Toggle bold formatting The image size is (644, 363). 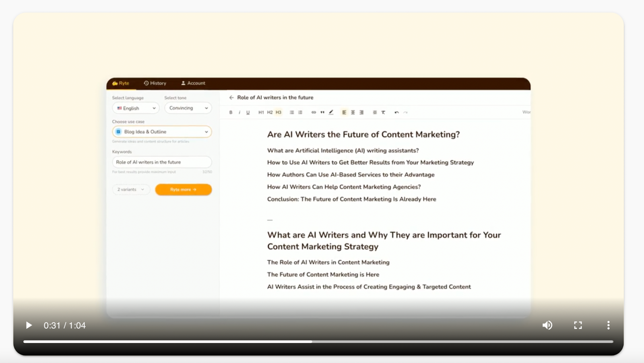click(231, 113)
